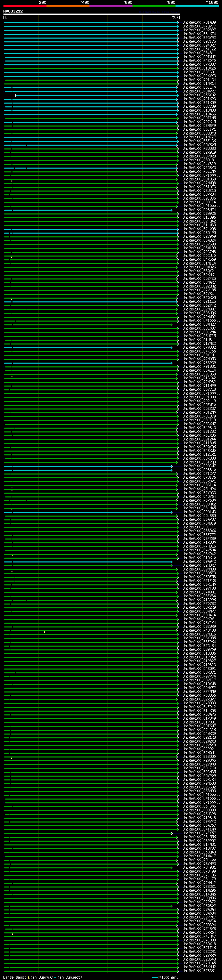Click the cyan ~100% identity legend segment
The width and height of the screenshot is (222, 980).
tap(197, 6)
